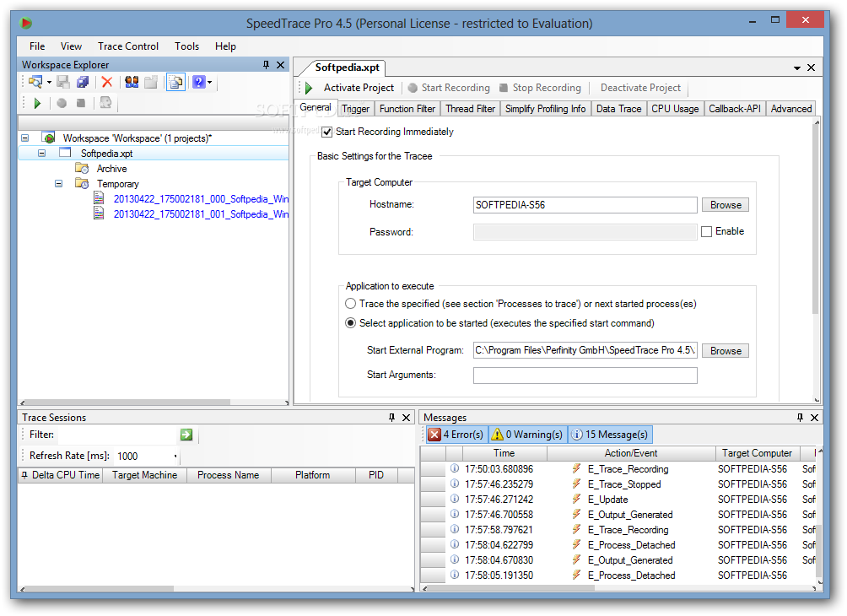This screenshot has width=847, height=616.
Task: Click the gray circle record icon in Workspace Explorer
Action: (x=62, y=103)
